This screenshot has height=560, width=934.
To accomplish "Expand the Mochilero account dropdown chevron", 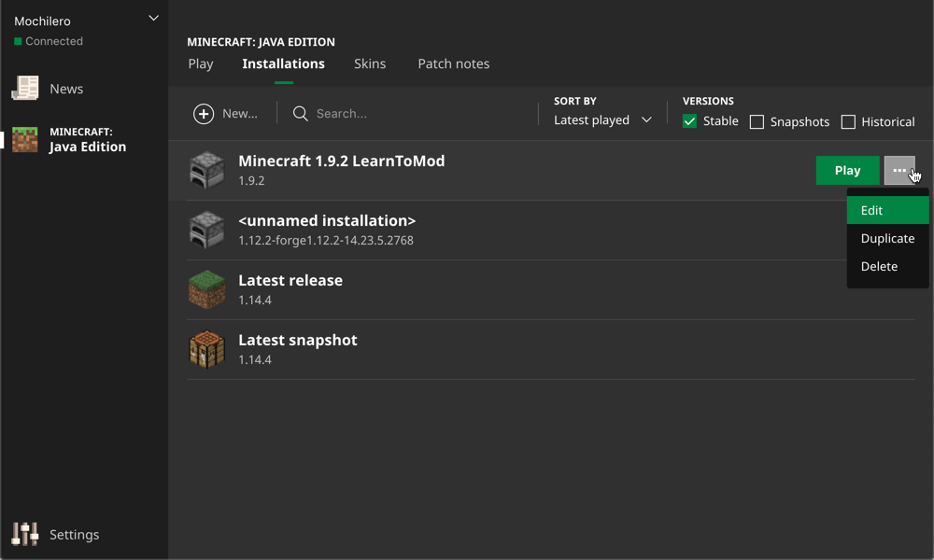I will click(x=154, y=19).
